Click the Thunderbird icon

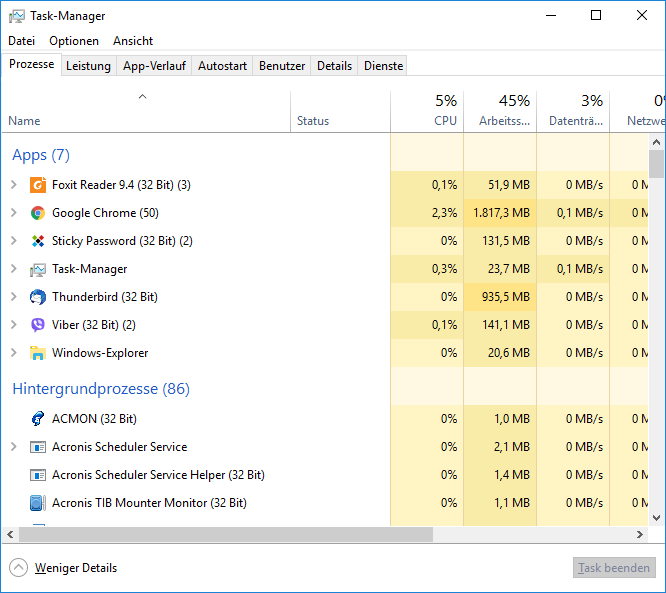pyautogui.click(x=38, y=297)
